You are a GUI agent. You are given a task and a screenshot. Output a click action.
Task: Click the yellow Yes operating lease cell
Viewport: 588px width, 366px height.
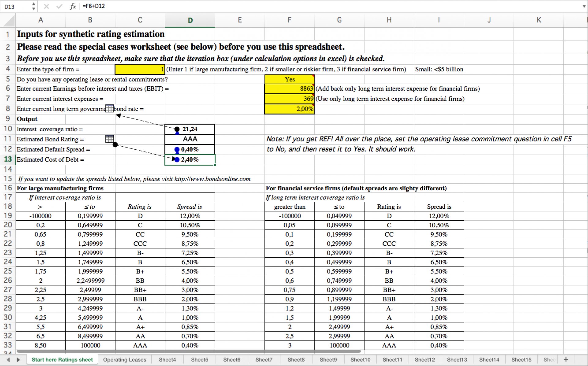point(289,79)
